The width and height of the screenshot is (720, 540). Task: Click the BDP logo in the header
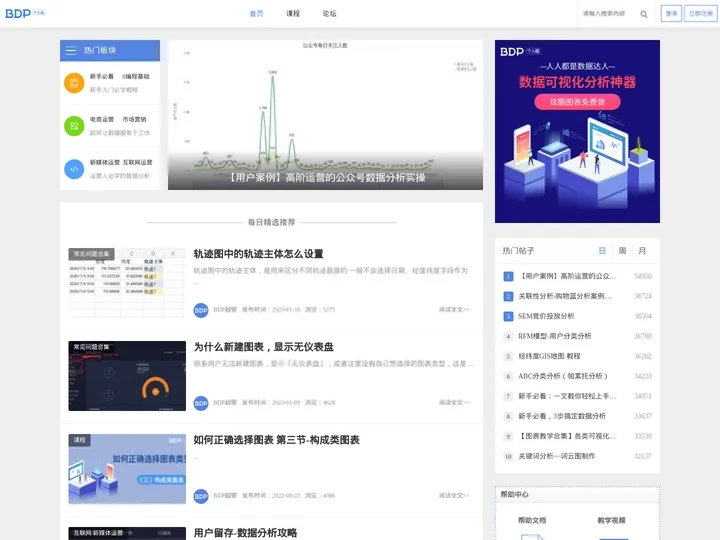click(25, 13)
